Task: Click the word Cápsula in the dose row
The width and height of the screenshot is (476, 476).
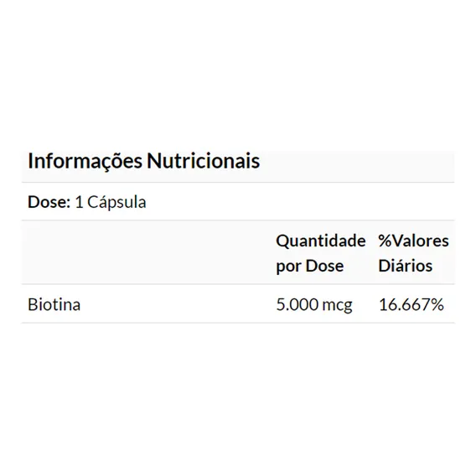Action: pyautogui.click(x=116, y=202)
